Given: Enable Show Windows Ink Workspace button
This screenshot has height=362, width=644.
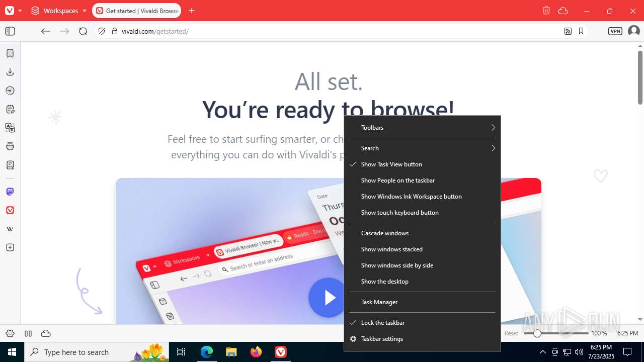Looking at the screenshot, I should click(422, 197).
